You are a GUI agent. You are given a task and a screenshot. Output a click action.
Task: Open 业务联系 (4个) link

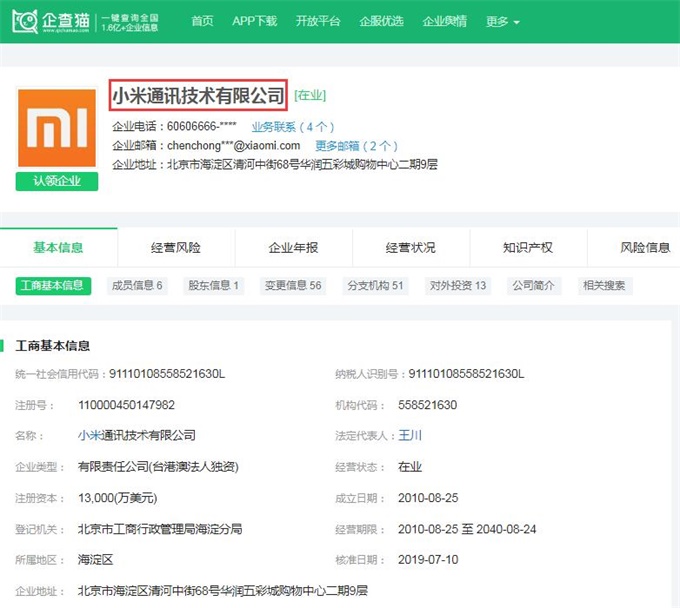(292, 127)
